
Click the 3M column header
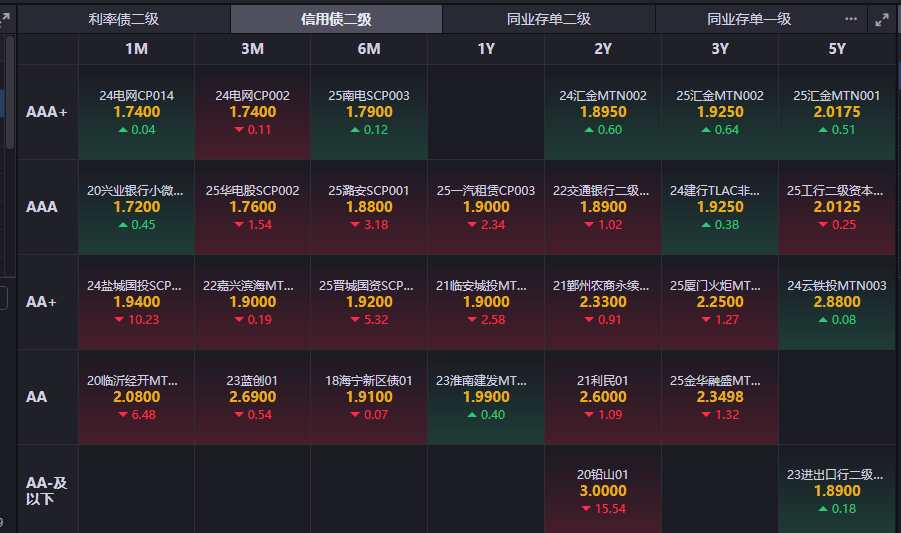tap(252, 49)
